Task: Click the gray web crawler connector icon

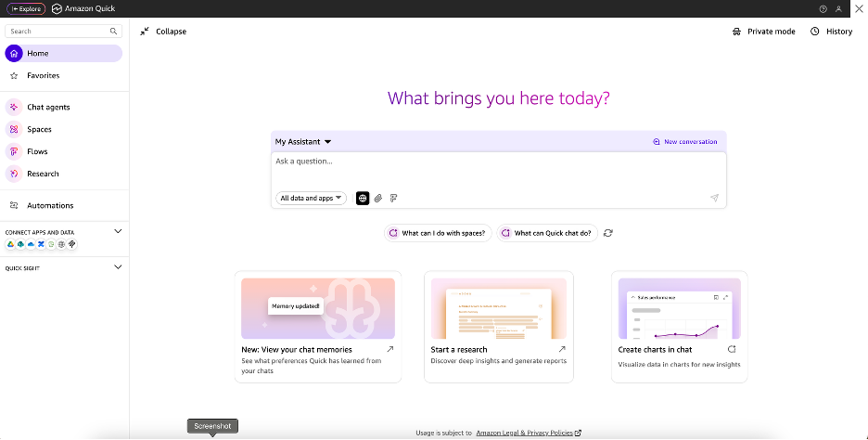Action: tap(61, 244)
